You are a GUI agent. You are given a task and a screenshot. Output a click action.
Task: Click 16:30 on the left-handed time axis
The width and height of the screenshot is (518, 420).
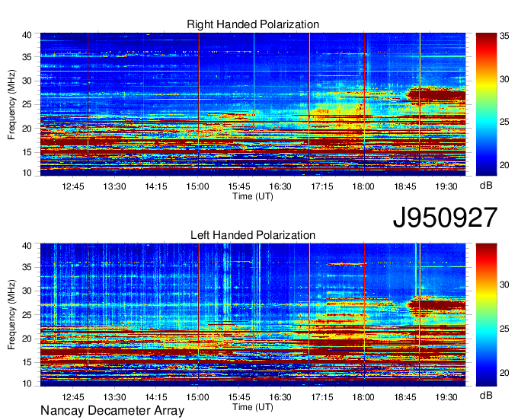(280, 397)
